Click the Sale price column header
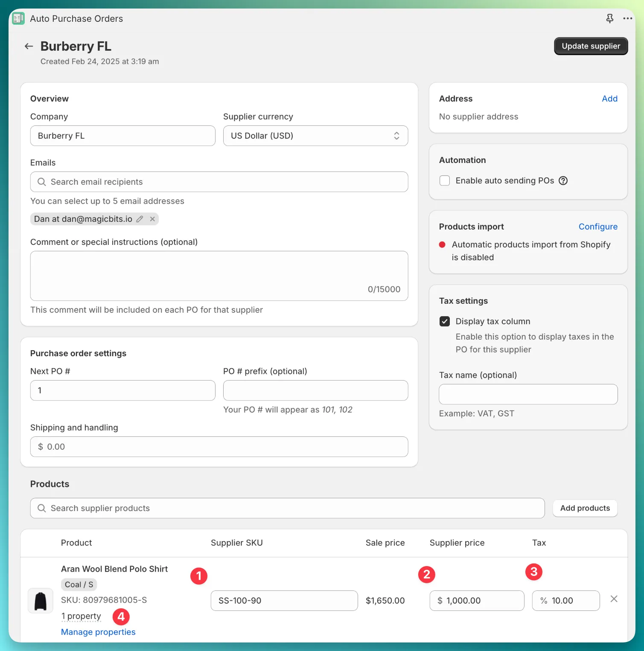The height and width of the screenshot is (651, 644). 385,543
